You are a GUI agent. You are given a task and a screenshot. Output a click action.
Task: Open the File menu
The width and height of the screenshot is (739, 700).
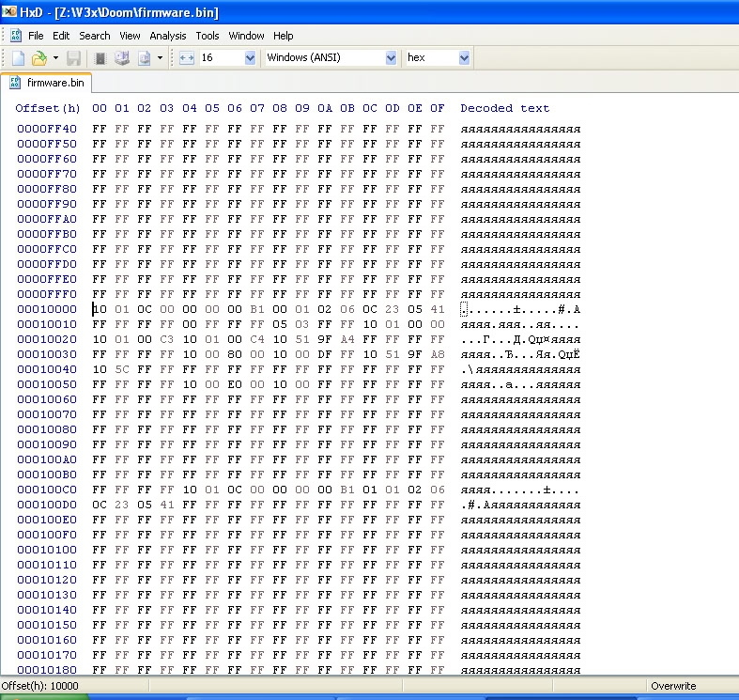(36, 36)
